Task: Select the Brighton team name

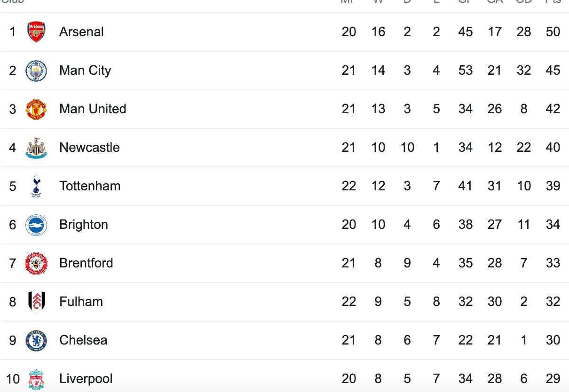Action: pyautogui.click(x=84, y=225)
